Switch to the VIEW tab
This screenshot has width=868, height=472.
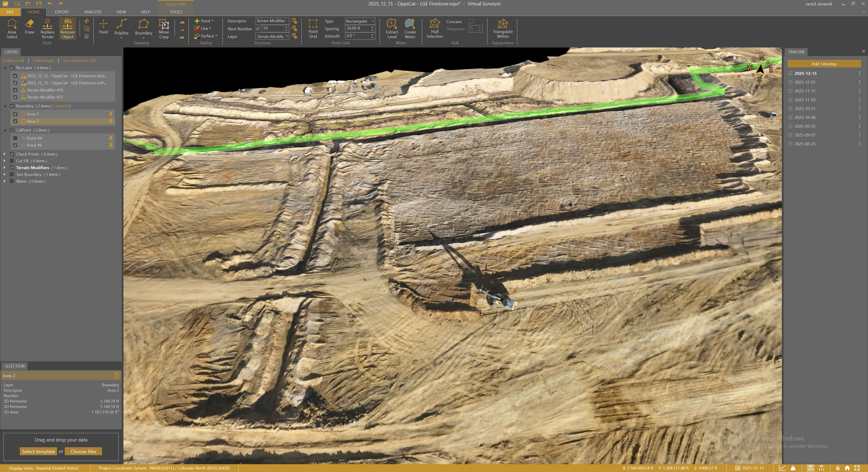coord(121,12)
